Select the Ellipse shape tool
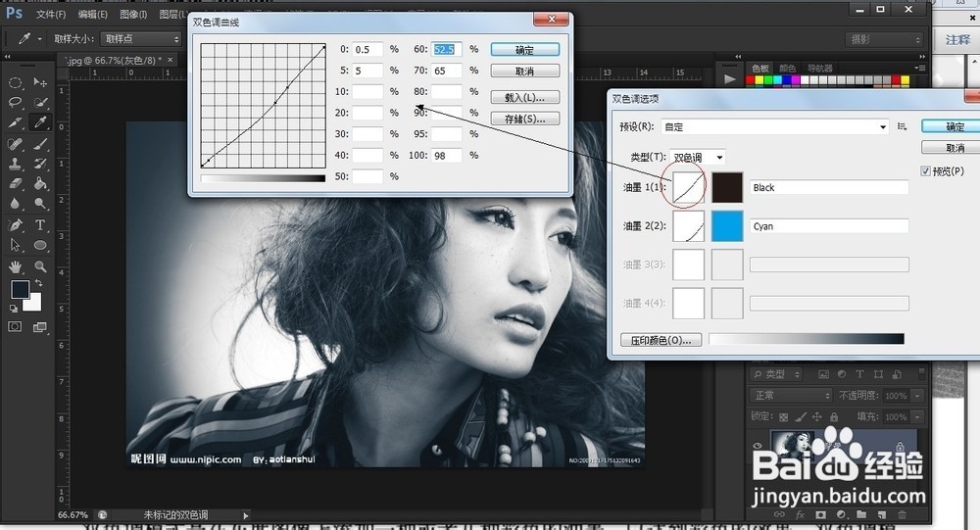The width and height of the screenshot is (980, 530). pos(40,245)
